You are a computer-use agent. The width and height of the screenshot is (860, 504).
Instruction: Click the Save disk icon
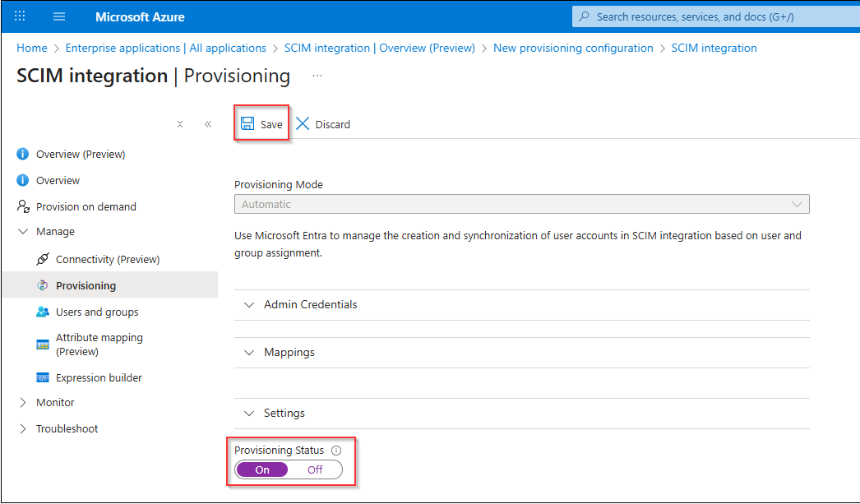point(248,123)
